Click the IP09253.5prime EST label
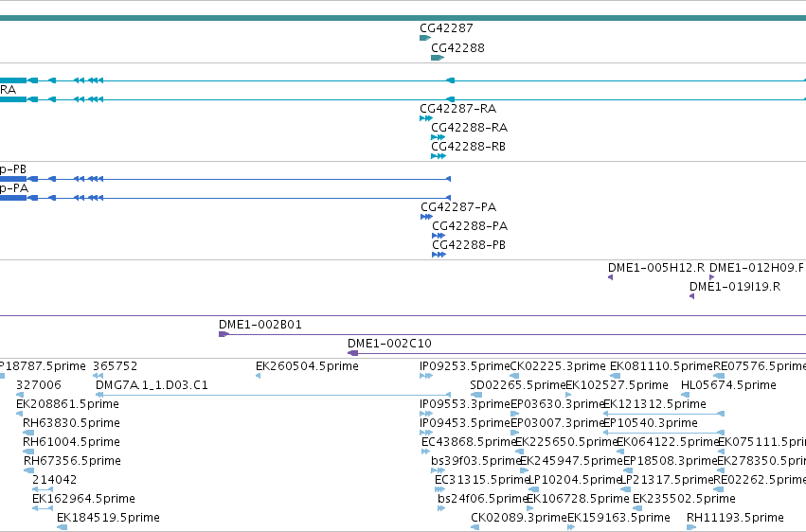The height and width of the screenshot is (532, 806). point(465,366)
